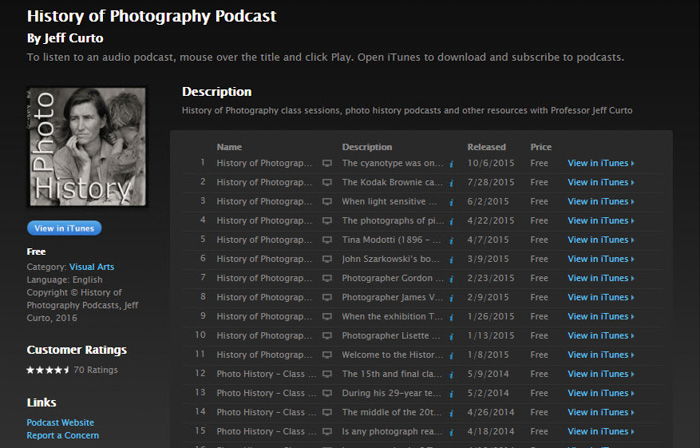700x448 pixels.
Task: Click the video icon in the 2/9/2015 row
Action: pos(327,298)
